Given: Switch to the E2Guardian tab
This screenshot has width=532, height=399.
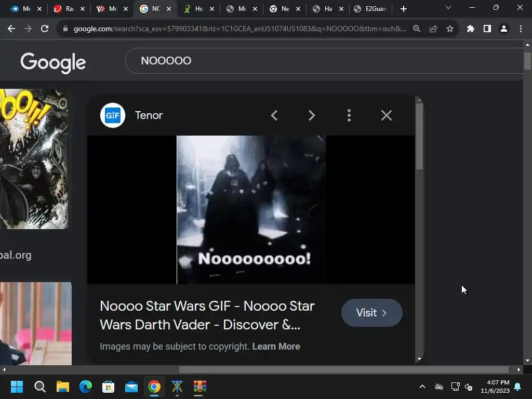Looking at the screenshot, I should pos(371,9).
